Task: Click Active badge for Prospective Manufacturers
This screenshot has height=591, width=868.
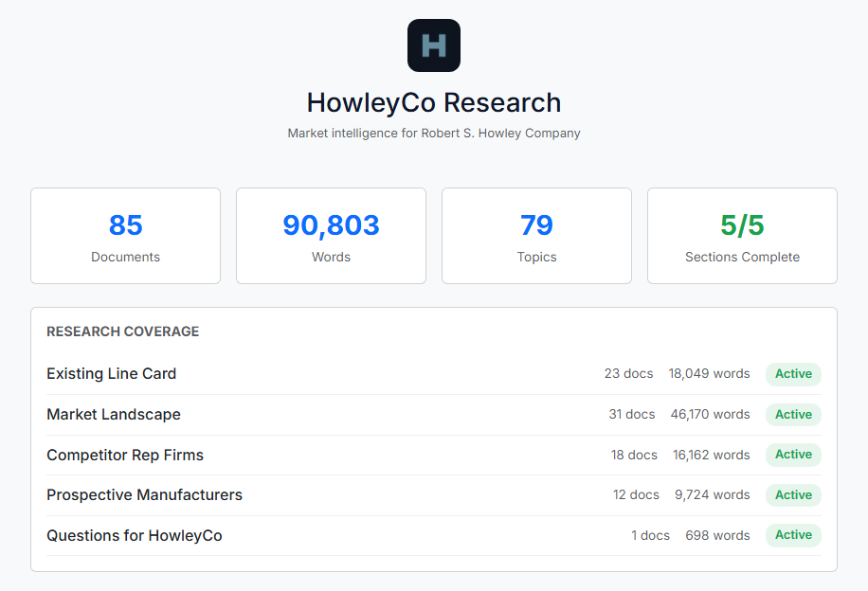Action: point(793,495)
